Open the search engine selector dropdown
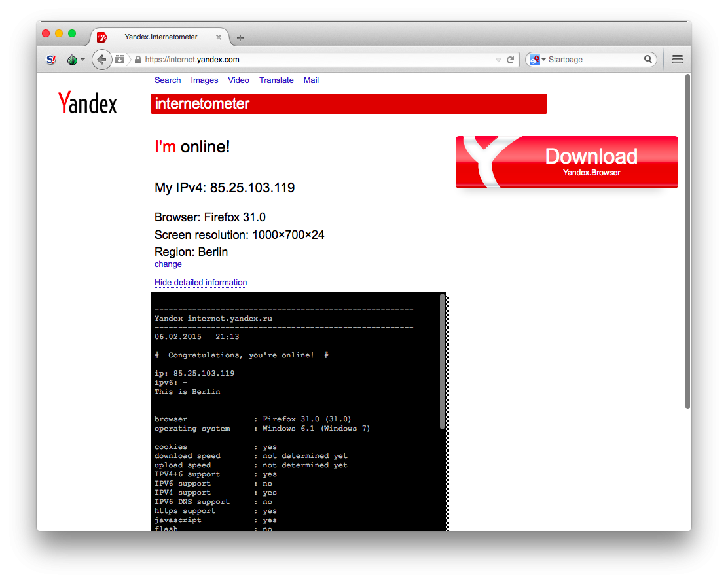728x583 pixels. click(537, 60)
